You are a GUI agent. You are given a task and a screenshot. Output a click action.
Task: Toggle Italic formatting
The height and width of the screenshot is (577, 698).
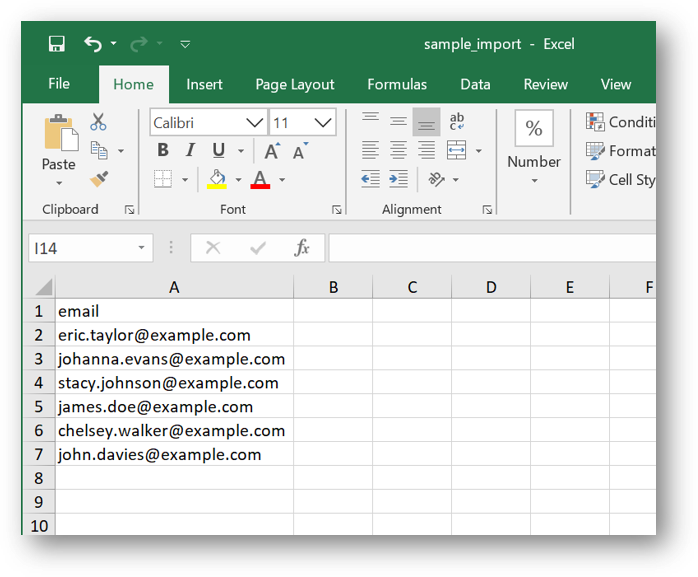190,150
